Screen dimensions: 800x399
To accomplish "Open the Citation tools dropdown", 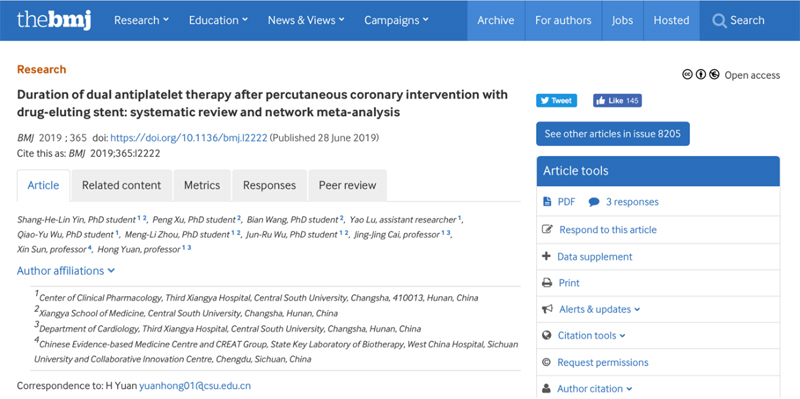I will pyautogui.click(x=591, y=336).
